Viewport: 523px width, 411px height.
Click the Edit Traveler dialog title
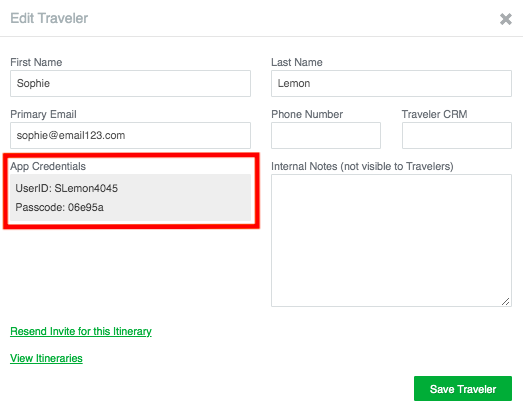(x=49, y=18)
